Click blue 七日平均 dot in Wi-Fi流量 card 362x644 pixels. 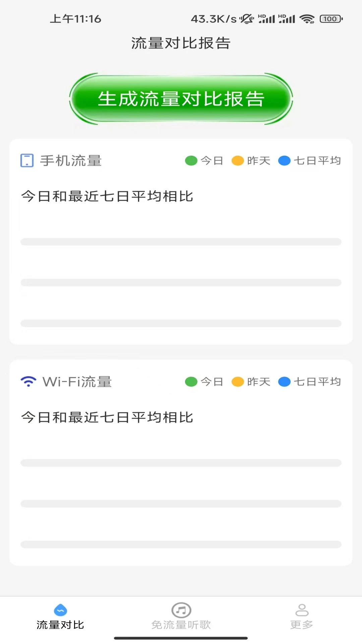(x=284, y=382)
